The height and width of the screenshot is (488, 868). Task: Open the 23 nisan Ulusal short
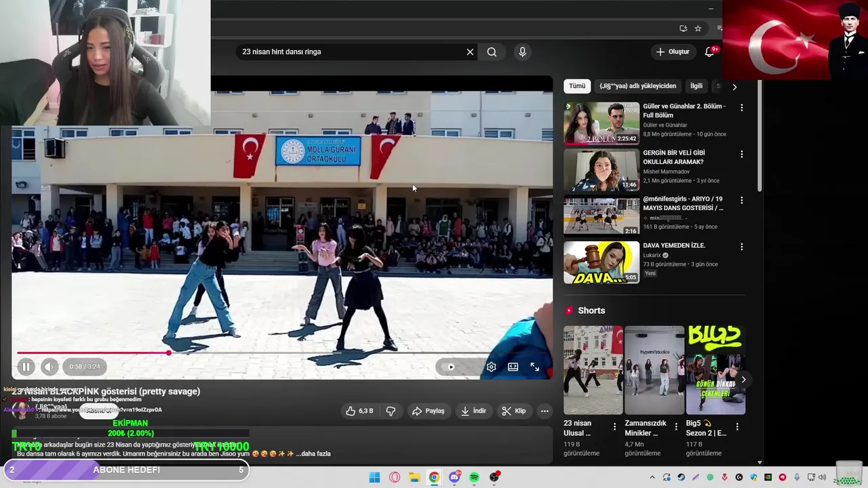(593, 370)
